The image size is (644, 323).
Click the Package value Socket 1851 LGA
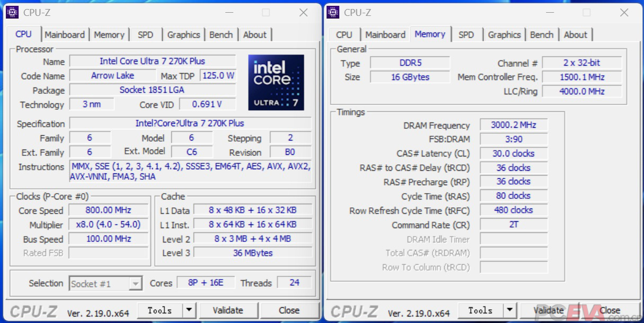pos(152,90)
